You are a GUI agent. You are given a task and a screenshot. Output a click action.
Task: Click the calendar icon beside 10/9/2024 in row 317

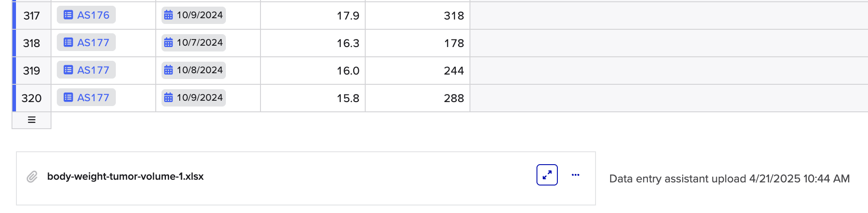[x=169, y=15]
